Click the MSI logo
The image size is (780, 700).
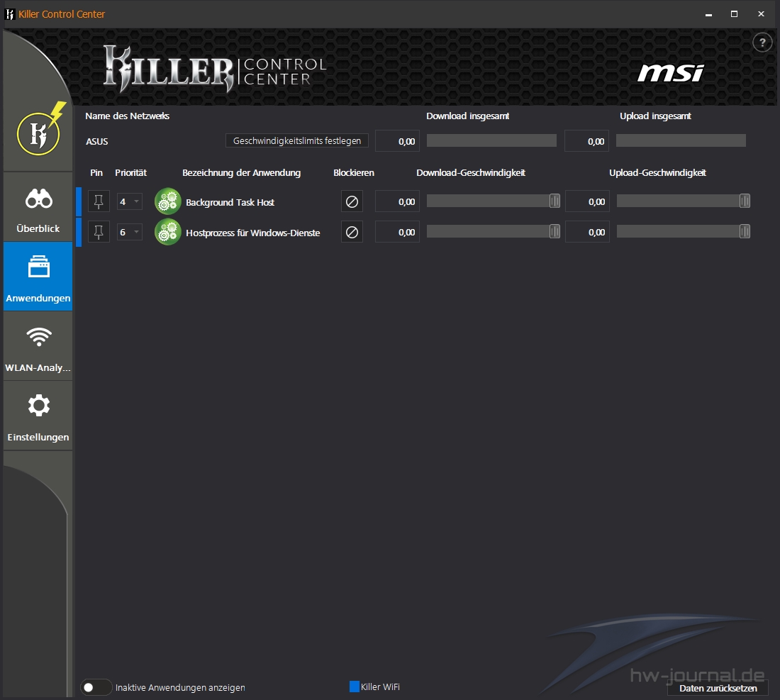coord(671,73)
